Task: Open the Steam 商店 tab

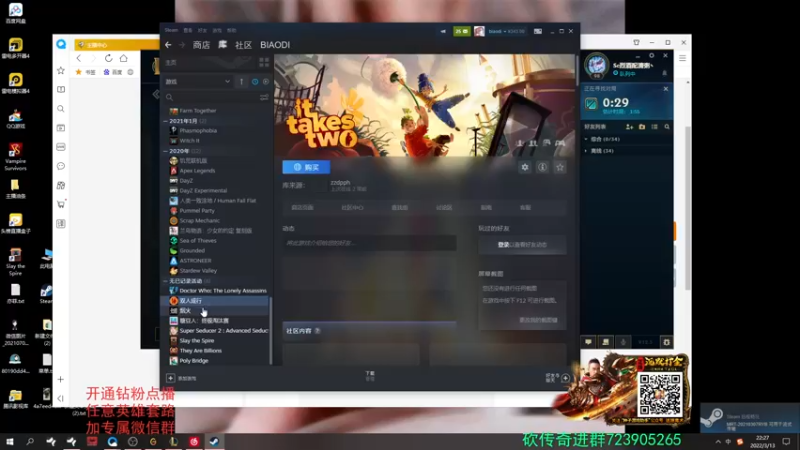Action: pyautogui.click(x=202, y=45)
